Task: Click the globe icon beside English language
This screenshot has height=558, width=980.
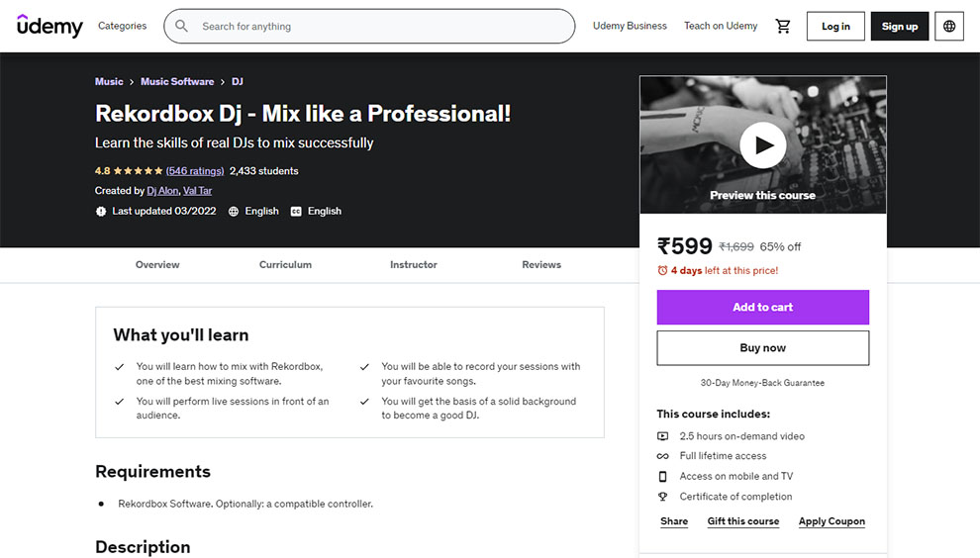Action: (234, 211)
